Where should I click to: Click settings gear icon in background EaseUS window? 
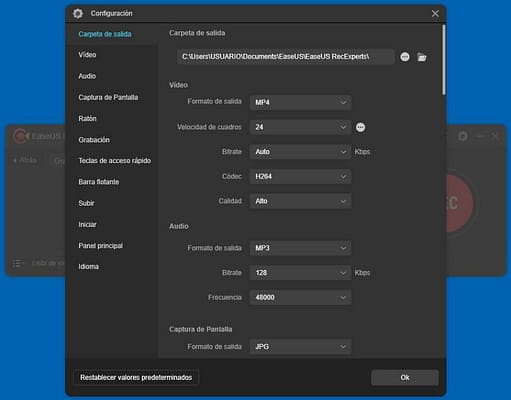coord(463,136)
